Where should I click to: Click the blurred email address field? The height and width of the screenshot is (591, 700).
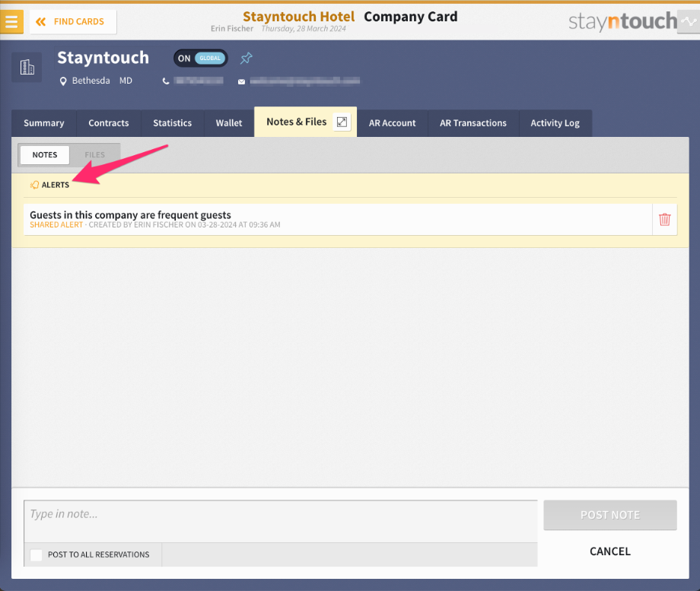[305, 81]
